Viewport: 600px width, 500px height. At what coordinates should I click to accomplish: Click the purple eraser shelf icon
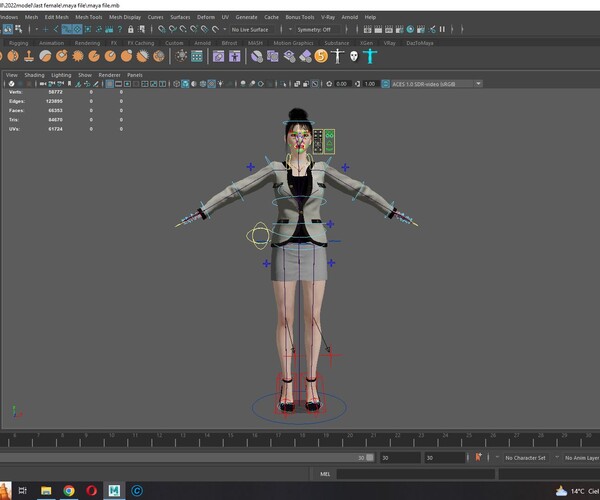click(x=305, y=56)
